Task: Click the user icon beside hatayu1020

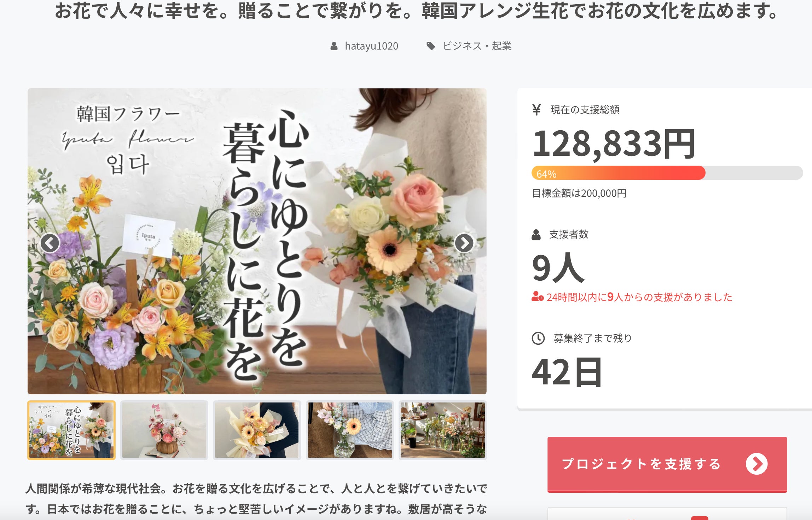Action: [x=334, y=46]
